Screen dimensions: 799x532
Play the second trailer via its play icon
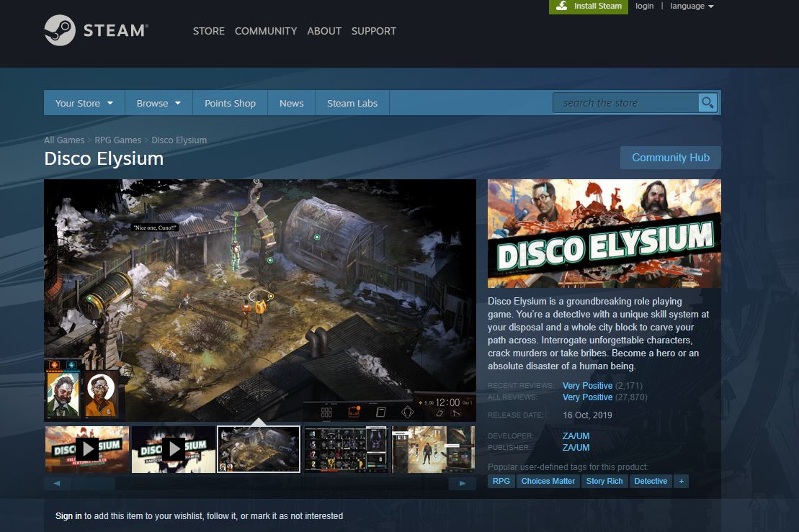tap(174, 448)
